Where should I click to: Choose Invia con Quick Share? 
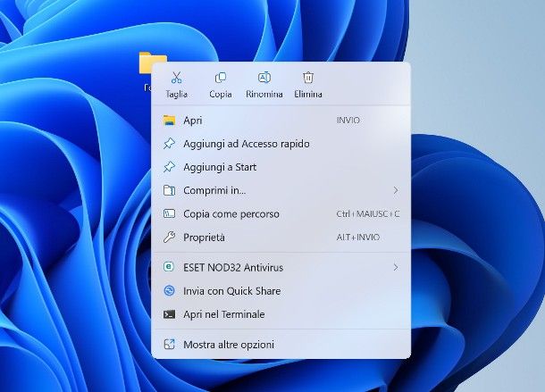(x=281, y=291)
